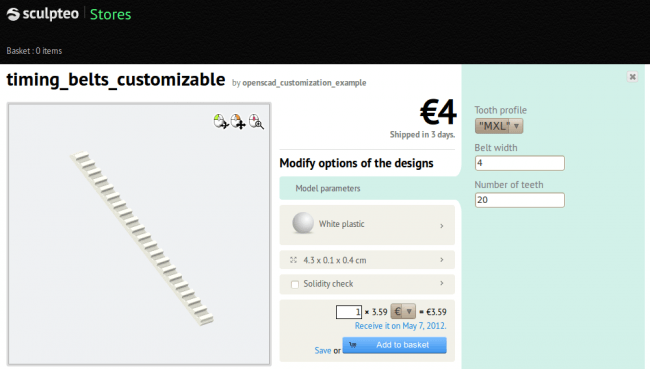Click the Number of teeth field
Image resolution: width=650 pixels, height=369 pixels.
pos(519,200)
